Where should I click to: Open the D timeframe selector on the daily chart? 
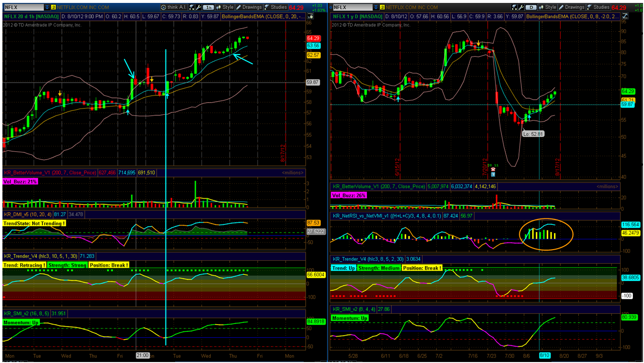[x=530, y=7]
